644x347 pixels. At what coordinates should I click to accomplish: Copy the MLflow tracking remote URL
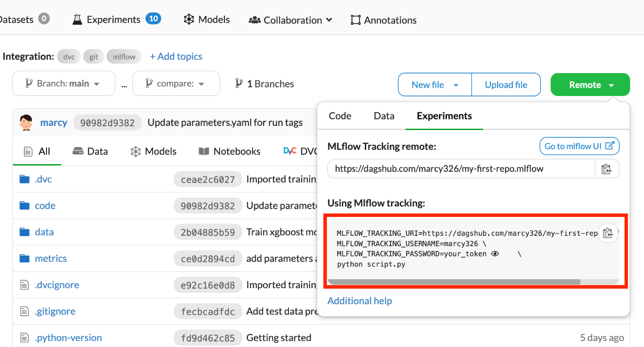pos(606,169)
